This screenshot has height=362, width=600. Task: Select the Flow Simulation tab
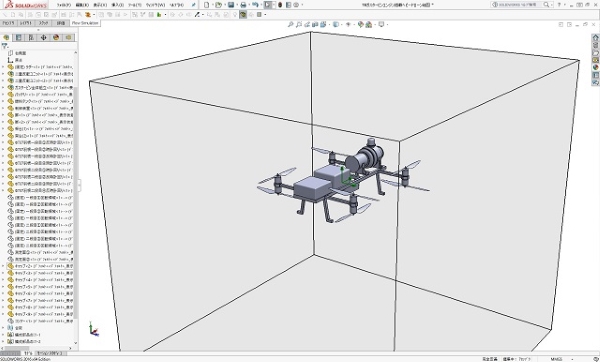click(x=85, y=23)
